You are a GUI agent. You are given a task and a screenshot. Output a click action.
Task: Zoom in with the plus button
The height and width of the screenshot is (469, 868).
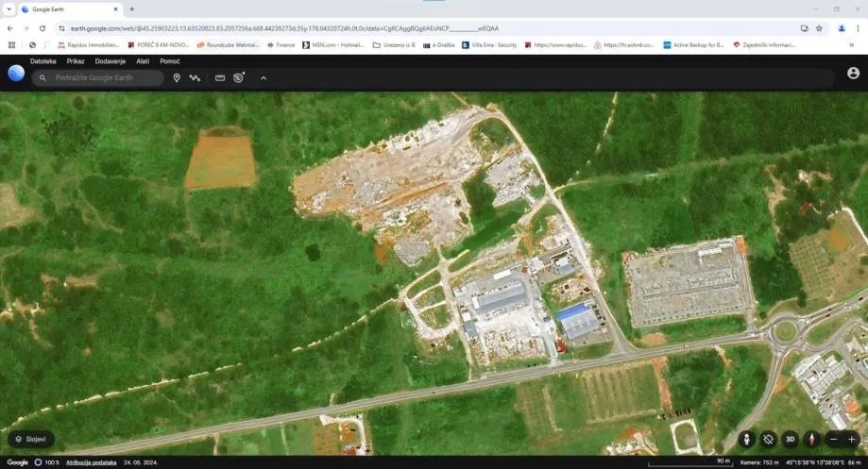851,439
